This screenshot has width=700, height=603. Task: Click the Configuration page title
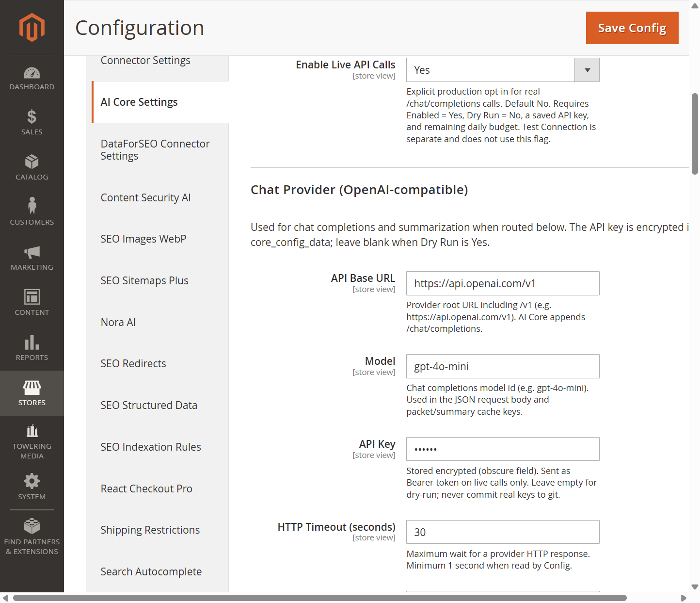click(140, 28)
